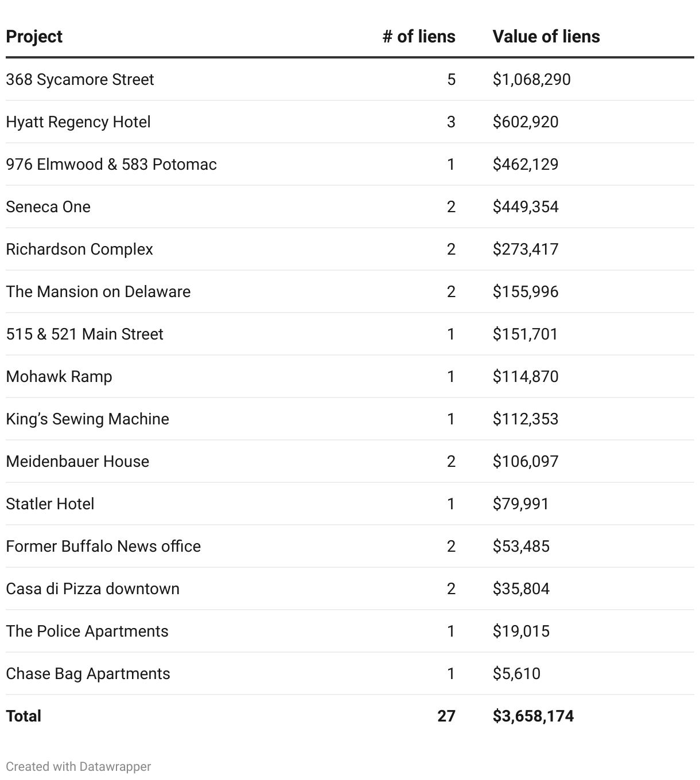This screenshot has width=700, height=780.
Task: Click the Value of liens column header
Action: pos(546,37)
